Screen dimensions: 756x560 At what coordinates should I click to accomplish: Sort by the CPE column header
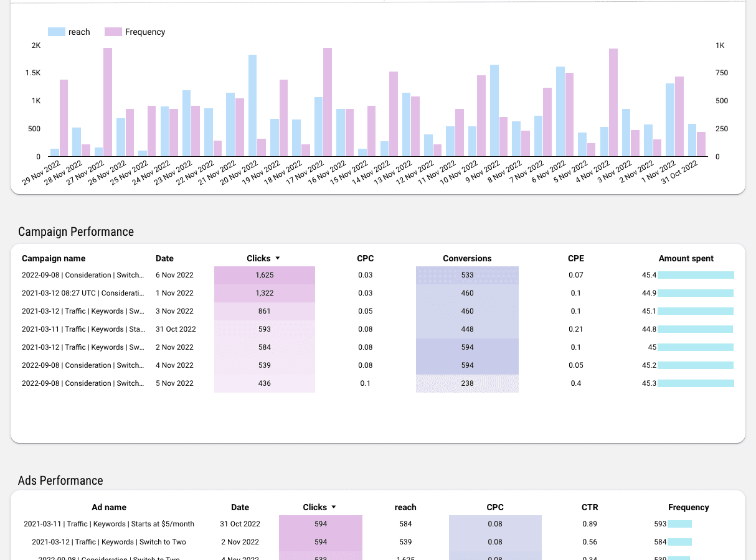(575, 258)
